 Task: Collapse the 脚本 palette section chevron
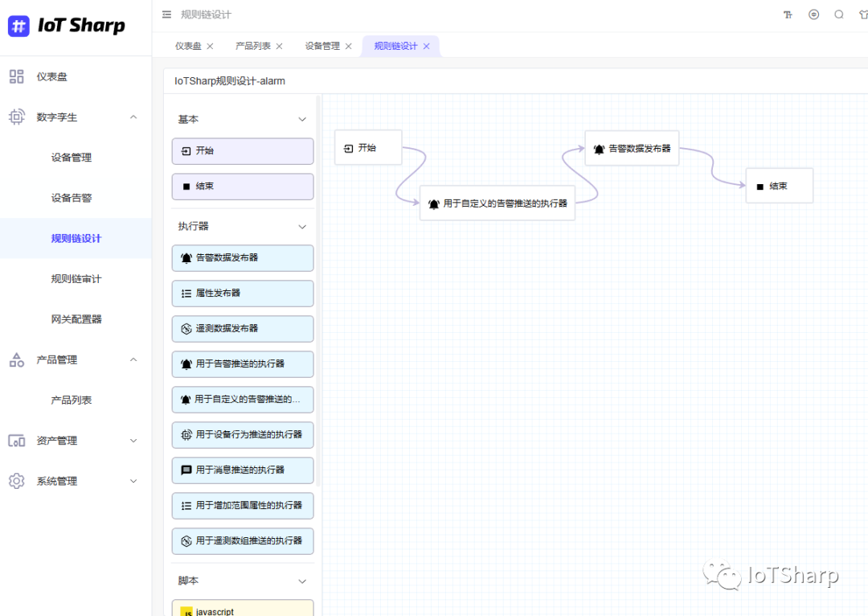tap(302, 581)
